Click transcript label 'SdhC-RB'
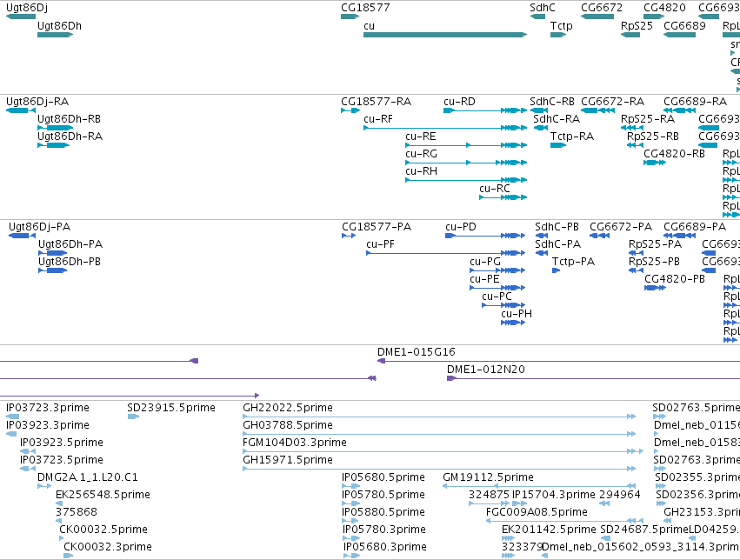The height and width of the screenshot is (560, 740). coord(551,102)
